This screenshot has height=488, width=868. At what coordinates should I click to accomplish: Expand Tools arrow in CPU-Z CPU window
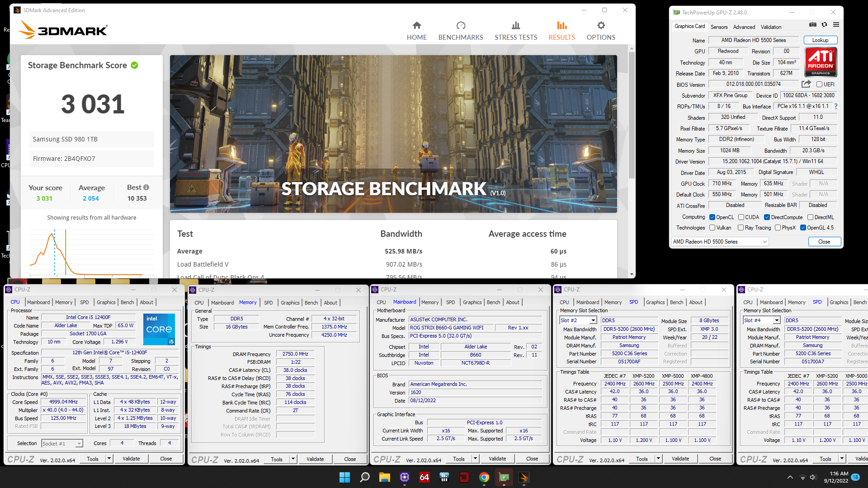[x=109, y=459]
